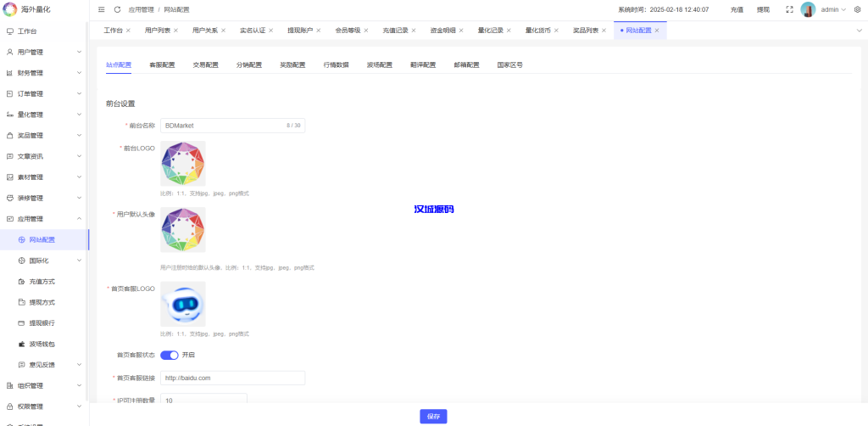Click the 奖品管理 bag icon in sidebar

pos(9,136)
